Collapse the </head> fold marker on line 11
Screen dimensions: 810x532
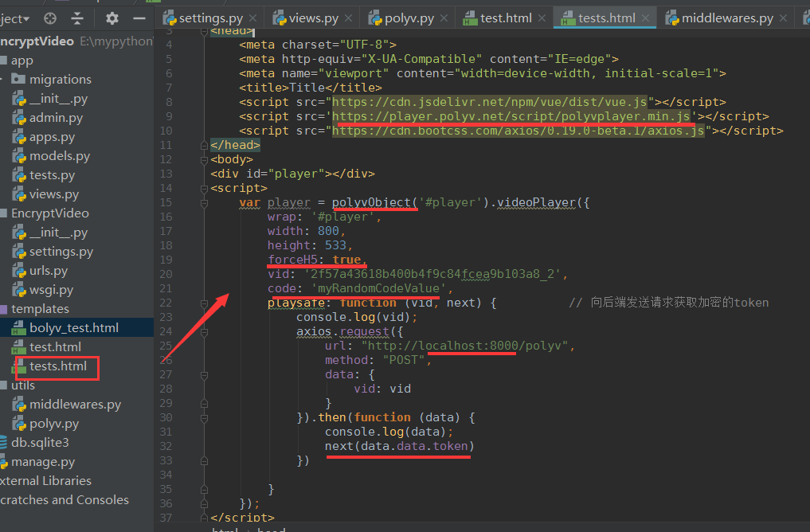pyautogui.click(x=204, y=145)
